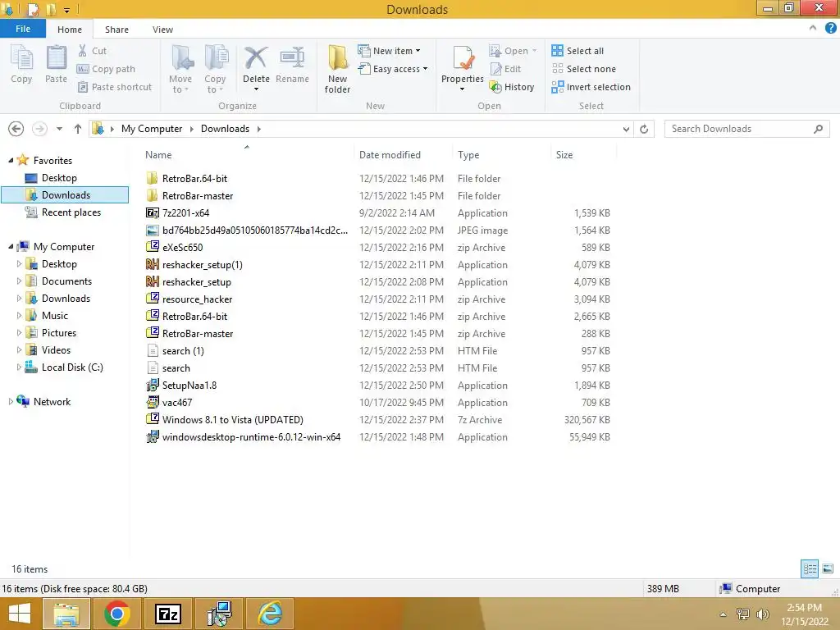The width and height of the screenshot is (840, 630).
Task: Click the Edit ribbon button
Action: point(505,69)
